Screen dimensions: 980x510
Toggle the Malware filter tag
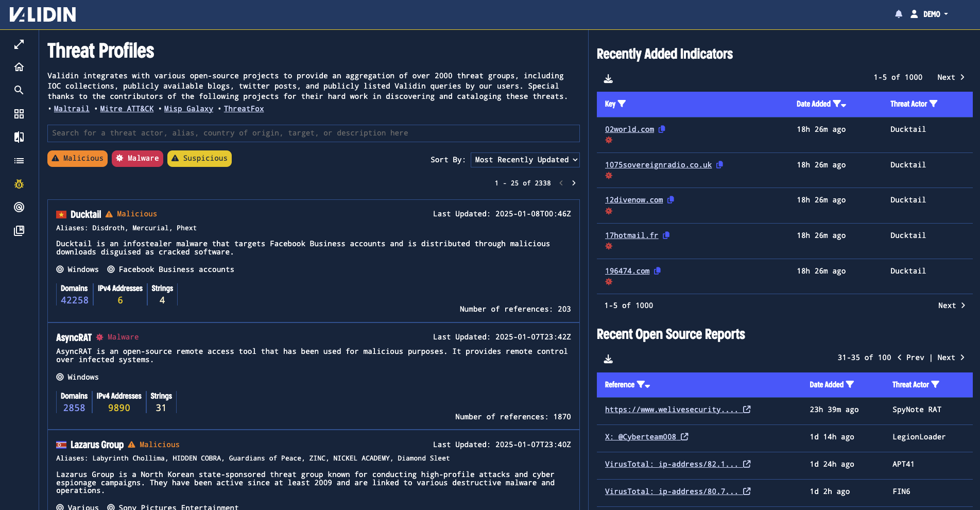pos(137,159)
